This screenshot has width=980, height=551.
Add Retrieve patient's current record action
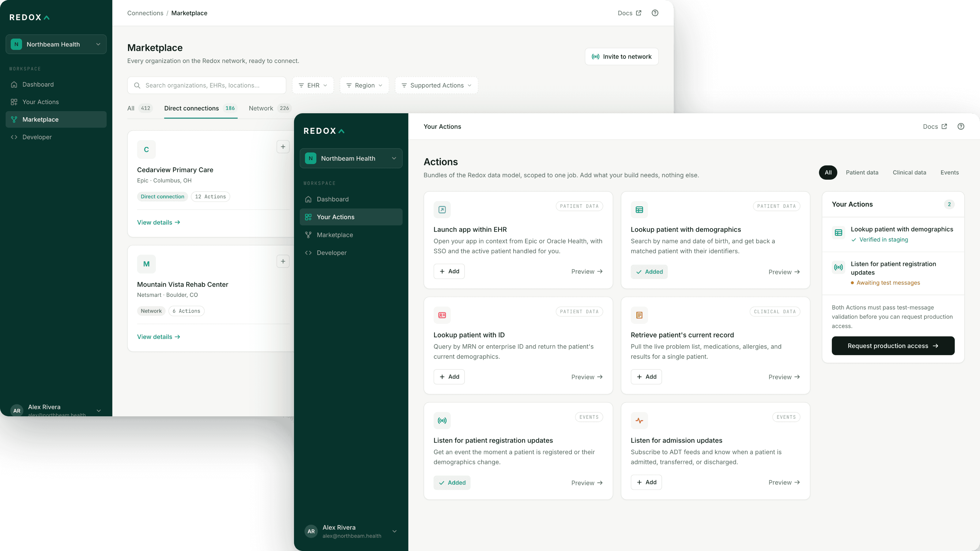(x=646, y=377)
